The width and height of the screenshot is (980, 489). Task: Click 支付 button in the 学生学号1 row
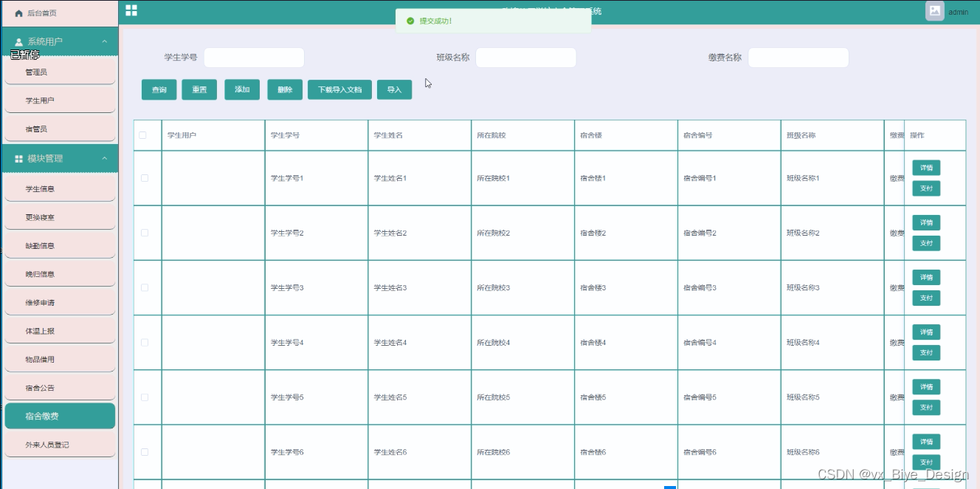click(x=926, y=188)
